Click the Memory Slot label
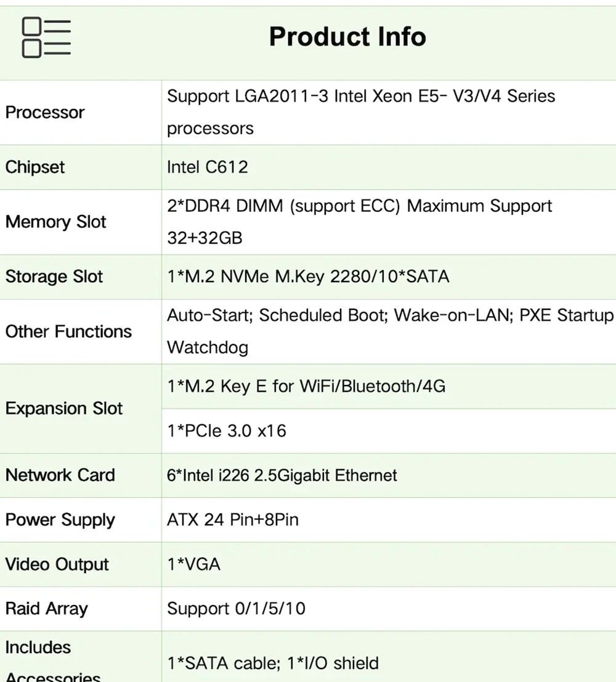Screen dimensions: 616x682 [x=56, y=222]
